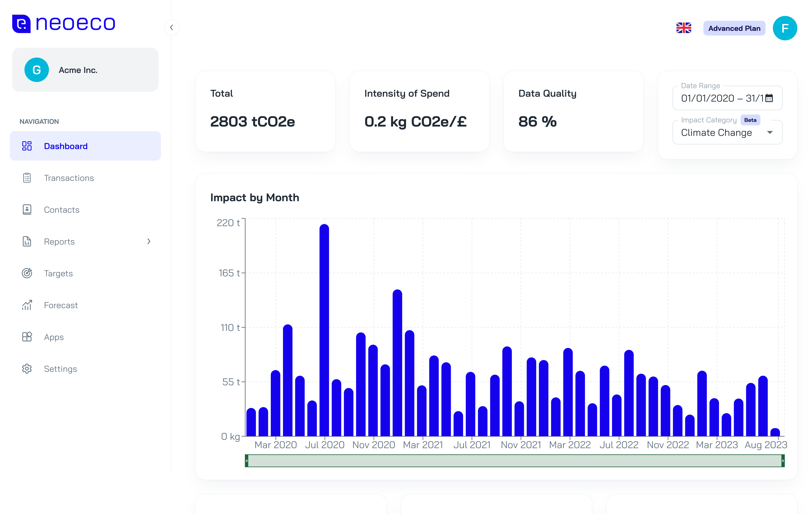Click the UK flag language selector
This screenshot has width=812, height=514.
pos(684,28)
